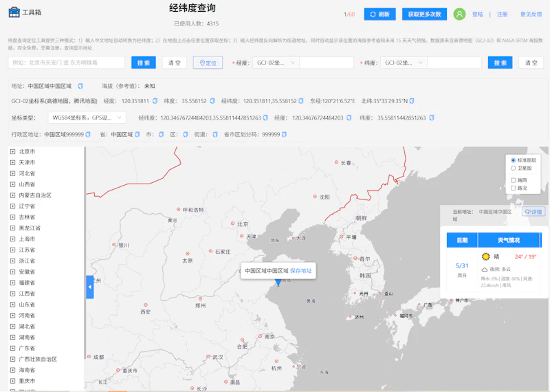Copy the 北纬 degree-minute-second value
Viewport: 550px width, 392px height.
pos(412,101)
